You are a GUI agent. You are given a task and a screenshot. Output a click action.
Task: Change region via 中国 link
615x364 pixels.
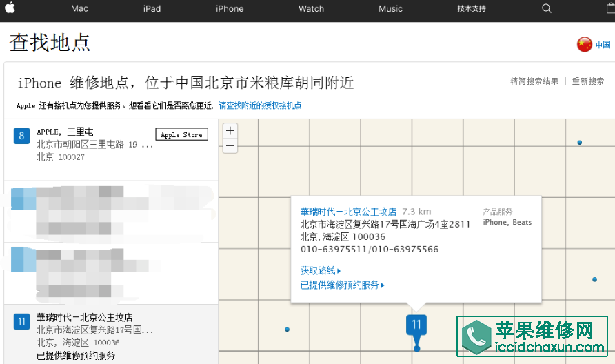click(603, 45)
